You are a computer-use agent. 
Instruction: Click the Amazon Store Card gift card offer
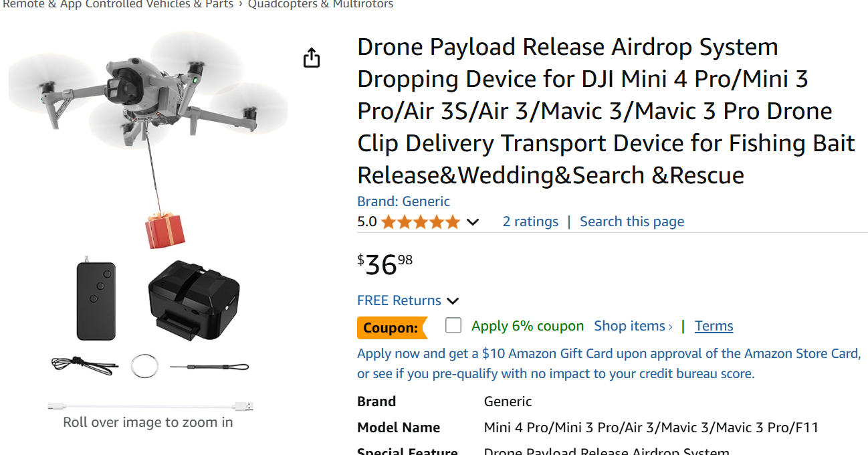[x=609, y=363]
